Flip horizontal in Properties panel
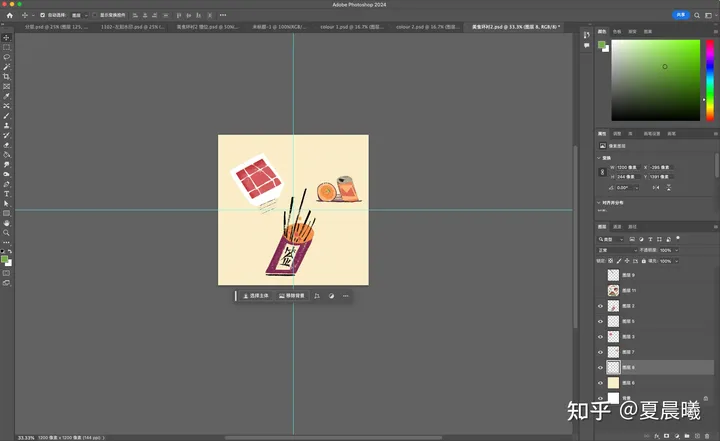The width and height of the screenshot is (720, 441). 656,187
